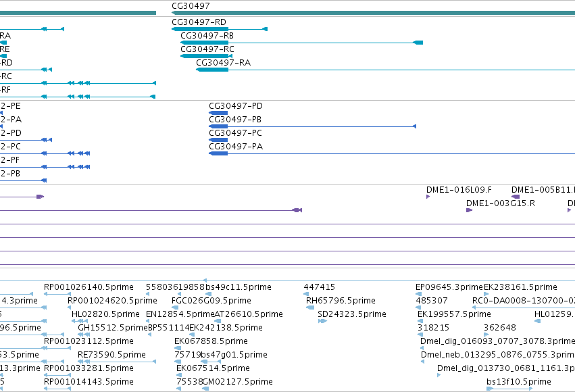575x392 pixels.
Task: Click the CG30497-RA thick exon glyph
Action: pos(212,70)
